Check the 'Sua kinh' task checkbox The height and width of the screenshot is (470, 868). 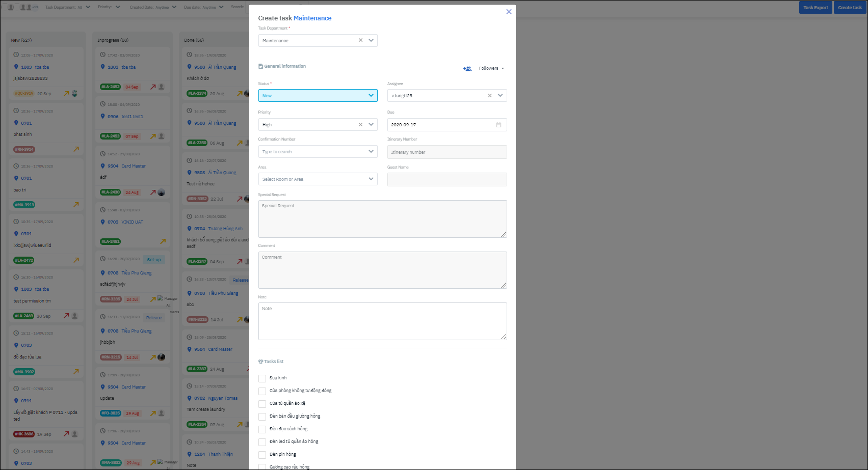(x=262, y=378)
